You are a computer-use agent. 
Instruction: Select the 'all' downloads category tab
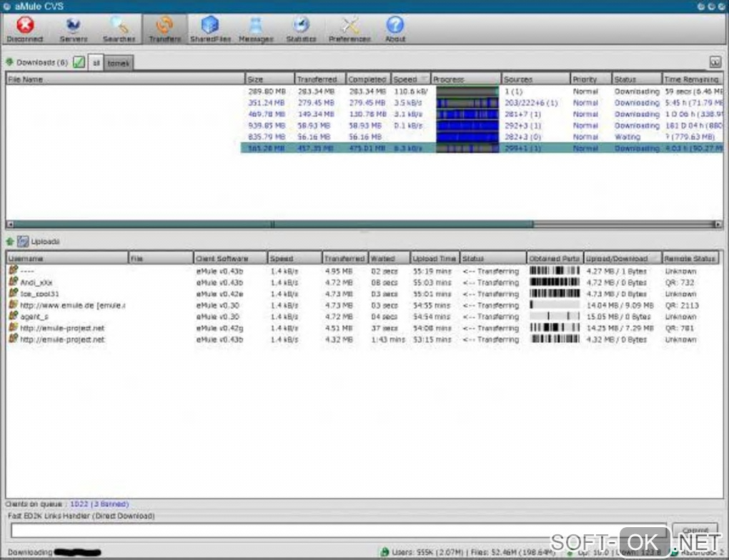tap(96, 63)
